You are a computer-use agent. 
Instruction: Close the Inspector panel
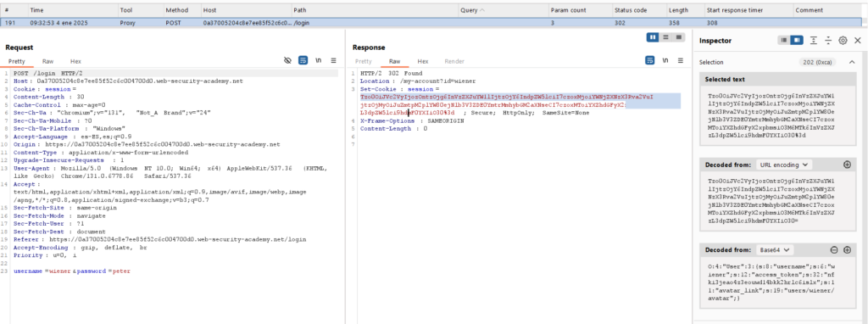pyautogui.click(x=858, y=40)
